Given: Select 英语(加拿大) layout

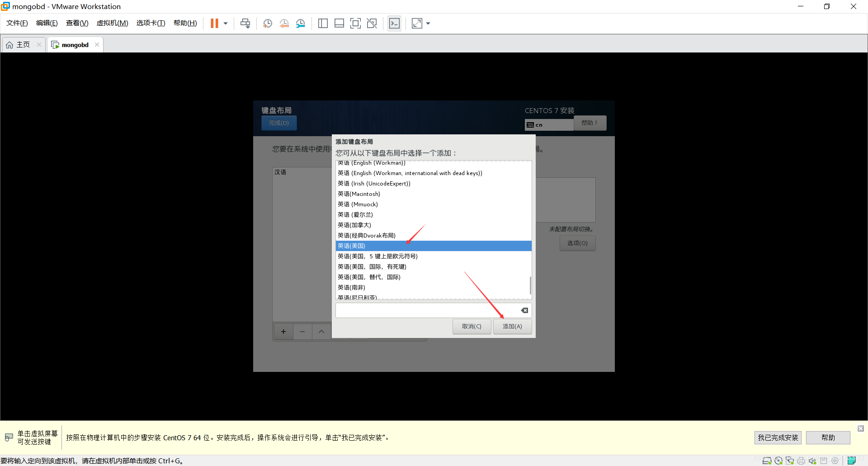Looking at the screenshot, I should tap(434, 225).
